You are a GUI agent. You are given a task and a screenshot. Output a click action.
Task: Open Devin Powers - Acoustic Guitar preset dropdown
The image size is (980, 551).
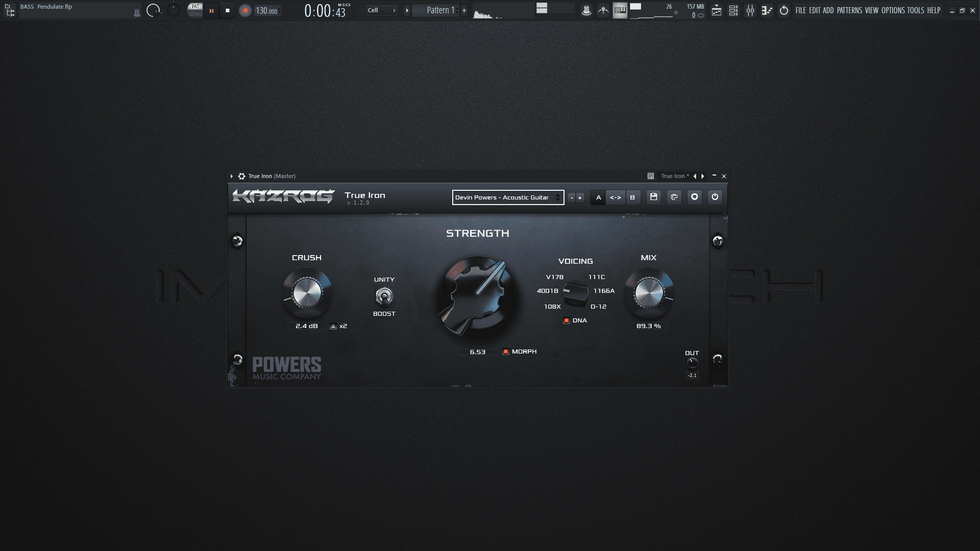(x=508, y=197)
